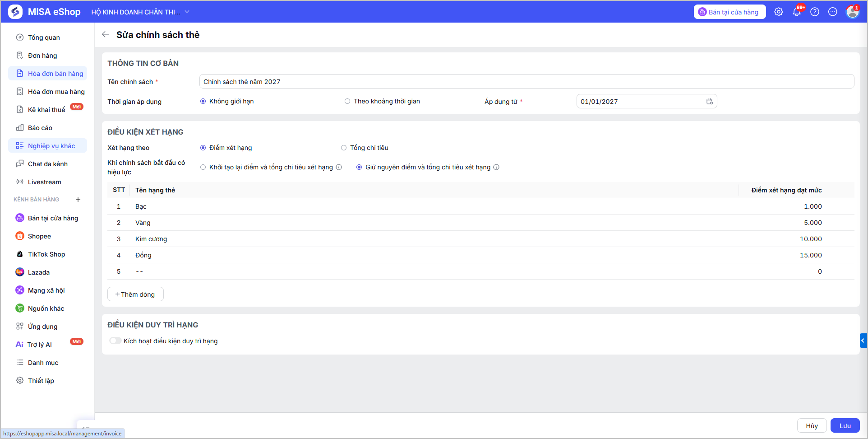Viewport: 868px width, 439px height.
Task: Click the help question mark icon
Action: tap(815, 12)
